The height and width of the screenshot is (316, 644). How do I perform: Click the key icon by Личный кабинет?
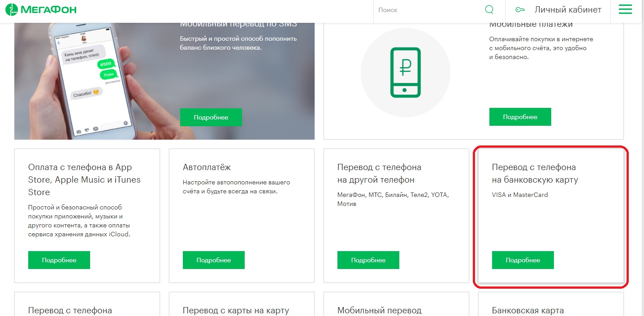(520, 10)
